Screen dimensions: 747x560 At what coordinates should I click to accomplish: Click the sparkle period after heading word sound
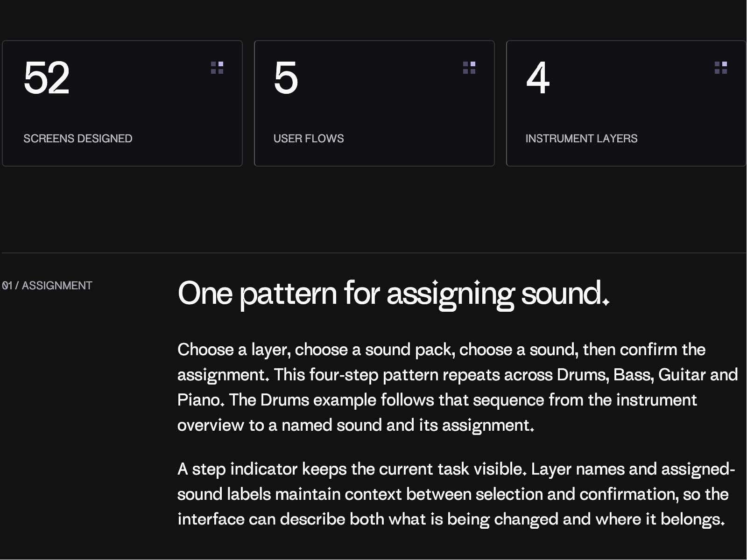[x=606, y=301]
